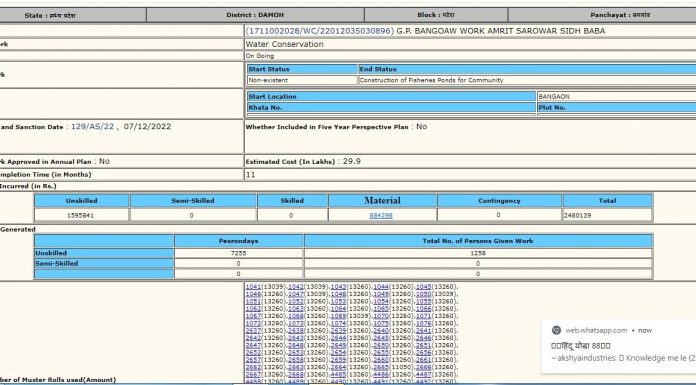Click sanction number 129/AS/22
Image resolution: width=696 pixels, height=385 pixels.
pos(92,127)
